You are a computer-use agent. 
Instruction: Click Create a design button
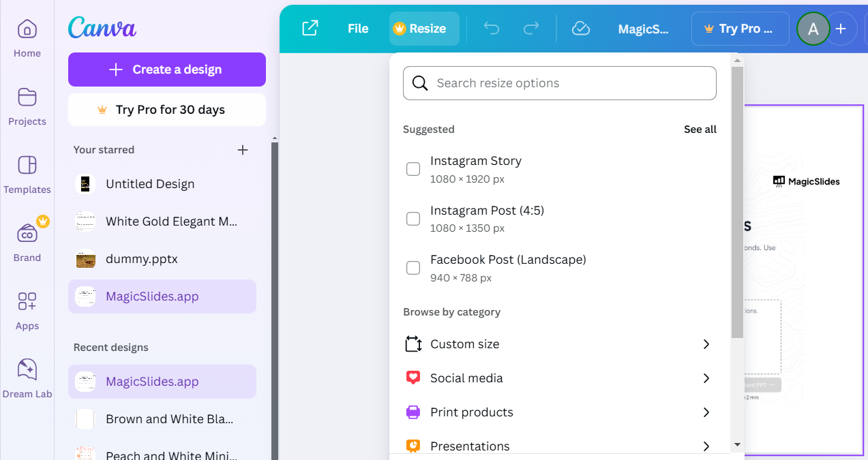pos(167,70)
